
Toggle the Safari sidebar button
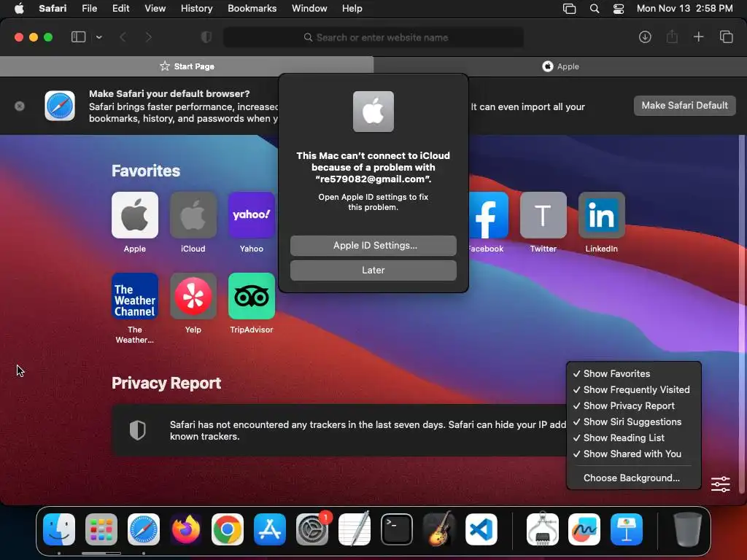(x=78, y=37)
